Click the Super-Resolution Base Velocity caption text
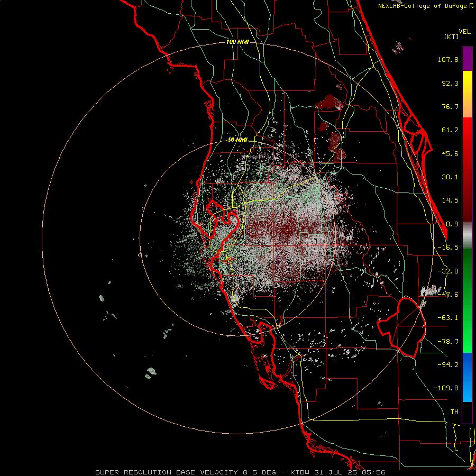The height and width of the screenshot is (476, 476). point(240,472)
